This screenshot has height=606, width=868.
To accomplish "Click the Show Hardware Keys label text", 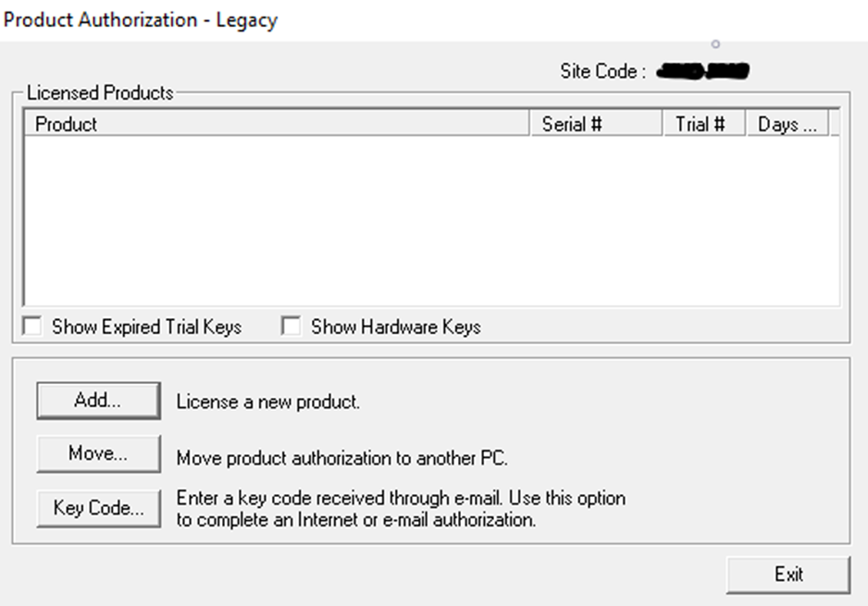I will pos(396,328).
